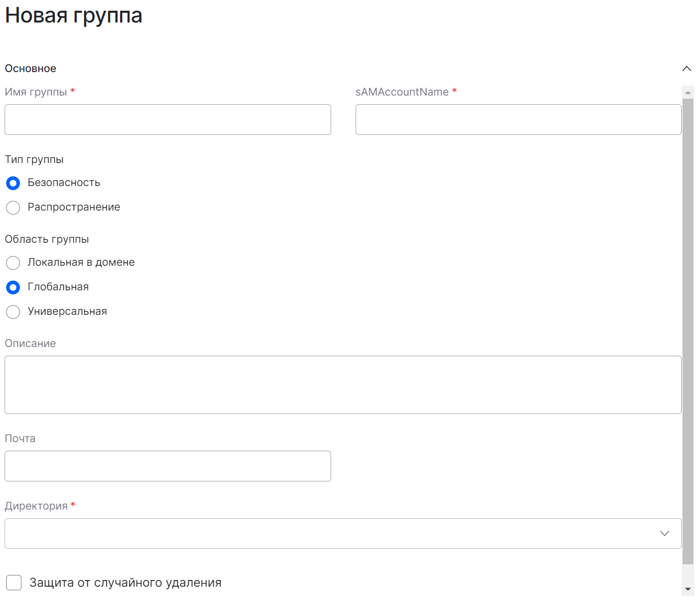Click inside the Описание text area
Viewport: 700px width, 601px height.
click(x=342, y=384)
